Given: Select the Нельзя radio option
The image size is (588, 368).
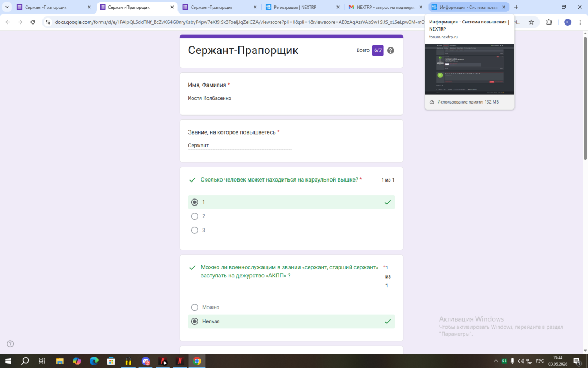Looking at the screenshot, I should (x=194, y=322).
